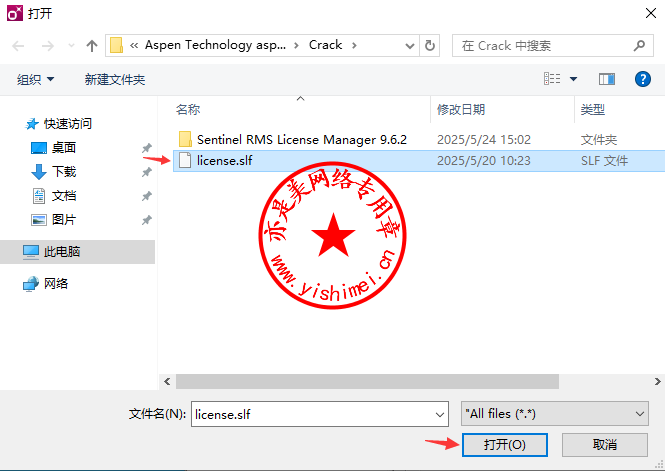Click the search magnifier icon

tap(639, 45)
